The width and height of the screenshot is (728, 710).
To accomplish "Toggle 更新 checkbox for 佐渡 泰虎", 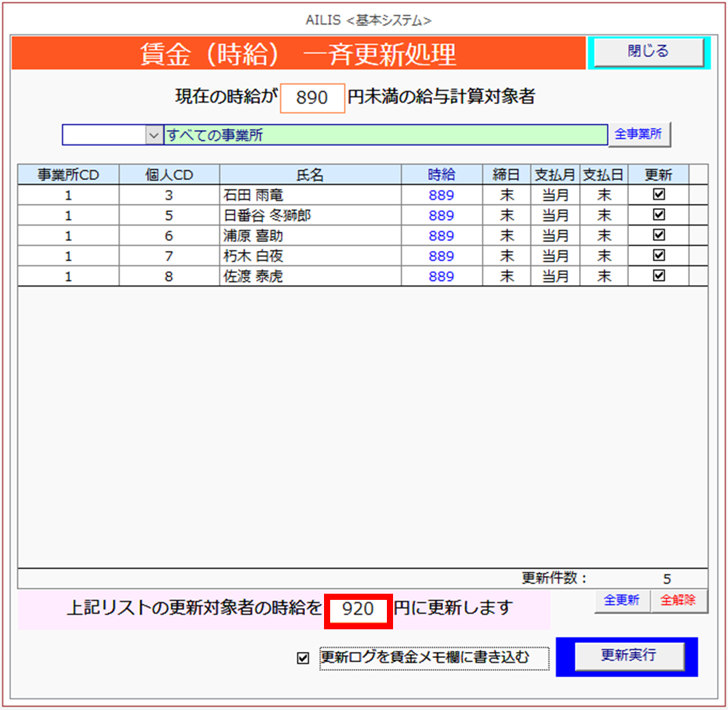I will tap(659, 276).
